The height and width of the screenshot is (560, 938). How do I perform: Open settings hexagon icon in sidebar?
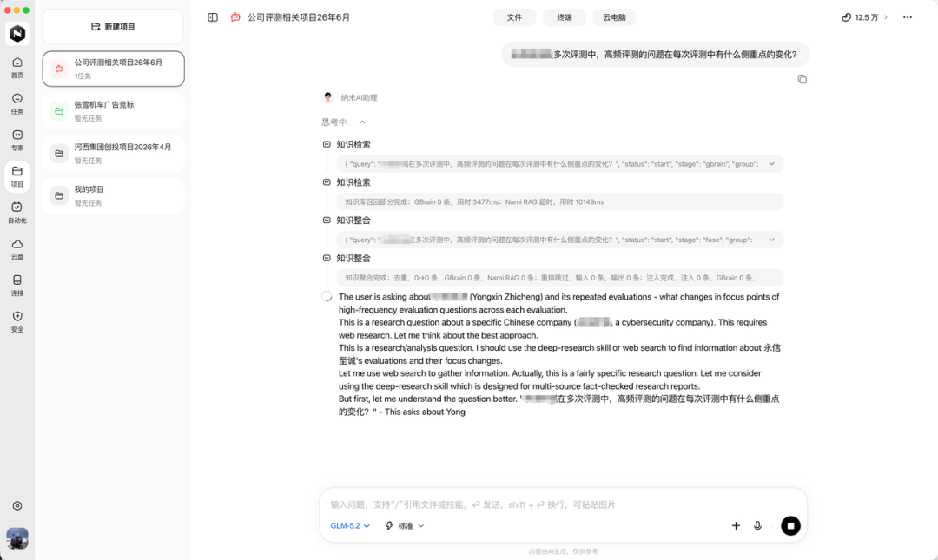(17, 506)
